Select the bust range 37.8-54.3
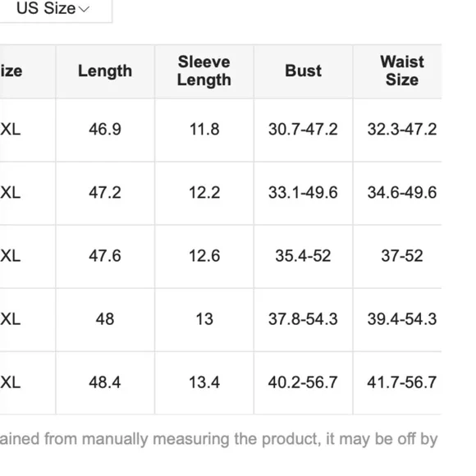The height and width of the screenshot is (476, 476). point(303,319)
